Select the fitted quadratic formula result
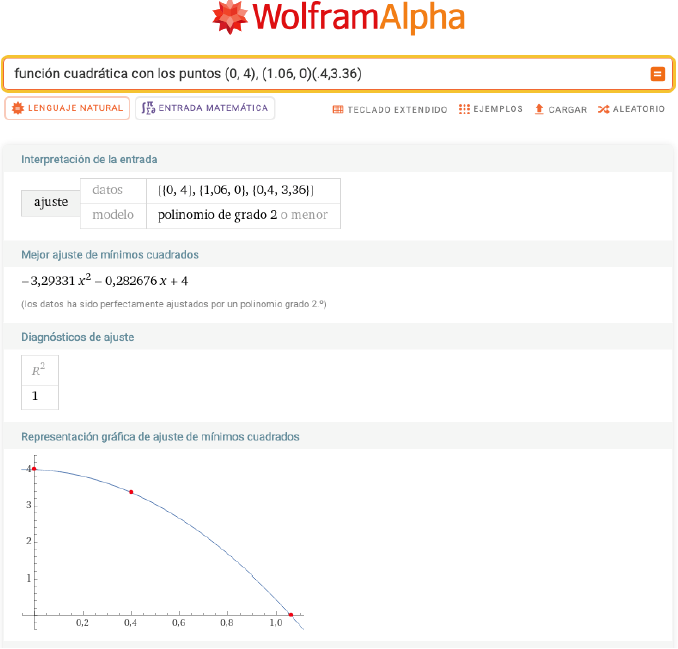Image resolution: width=678 pixels, height=649 pixels. pyautogui.click(x=105, y=280)
